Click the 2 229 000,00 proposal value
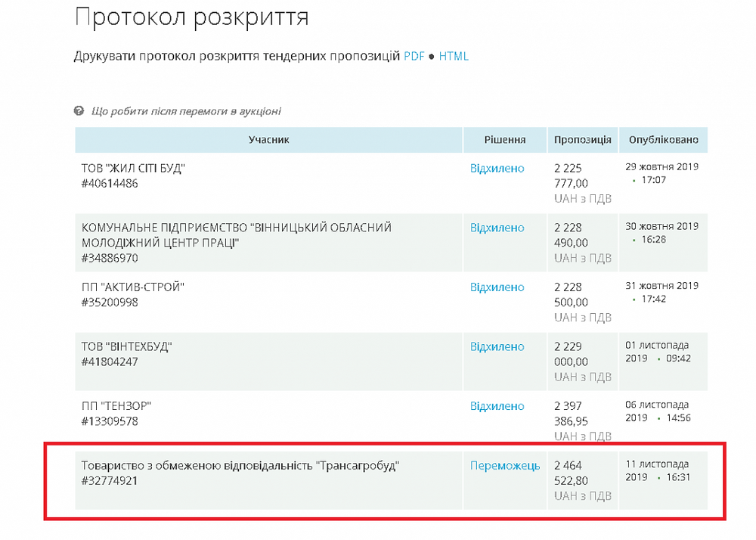 point(571,354)
